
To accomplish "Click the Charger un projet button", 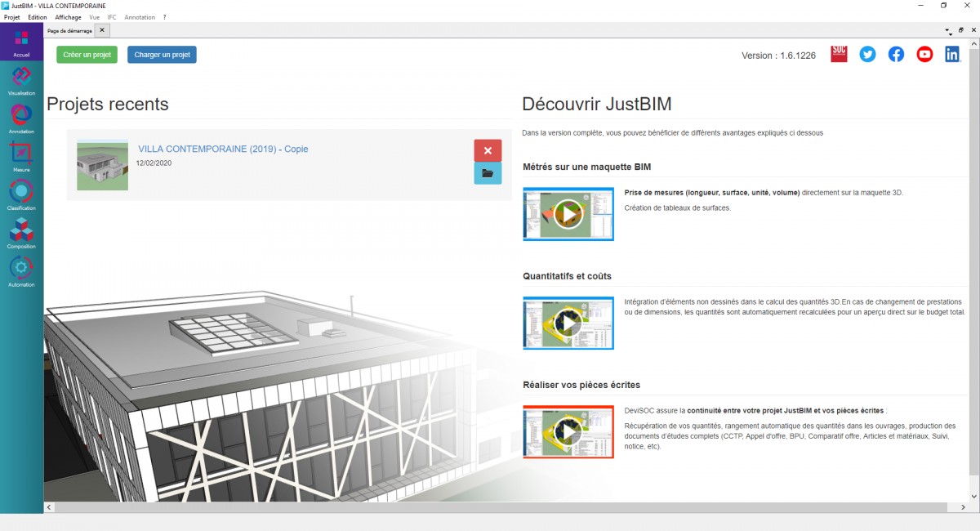I will 162,55.
